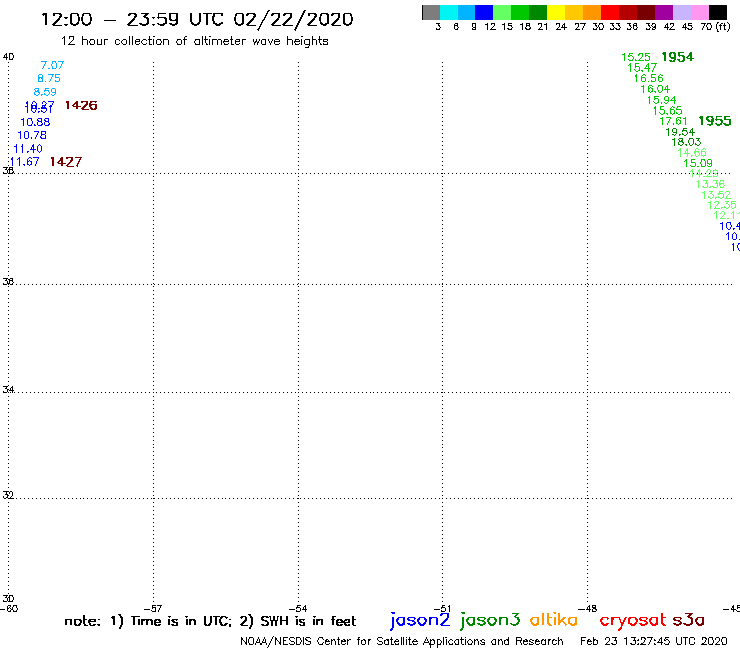Click the -48 longitude axis label

588,608
